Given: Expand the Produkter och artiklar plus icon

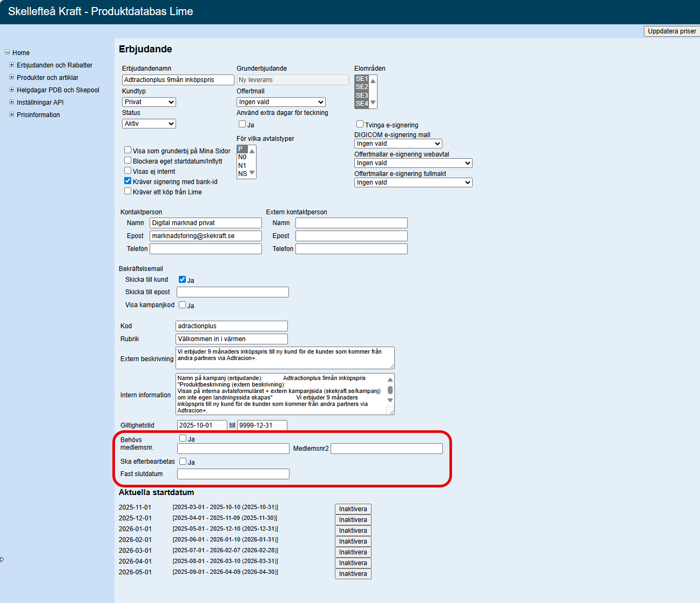Looking at the screenshot, I should [11, 77].
